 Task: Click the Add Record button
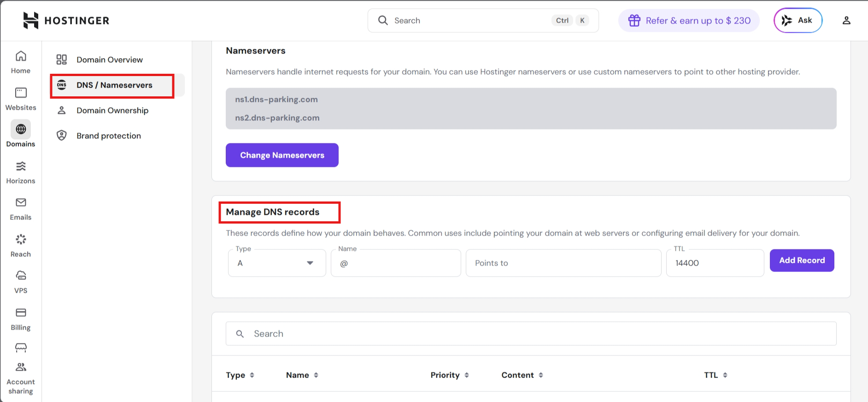click(x=802, y=260)
